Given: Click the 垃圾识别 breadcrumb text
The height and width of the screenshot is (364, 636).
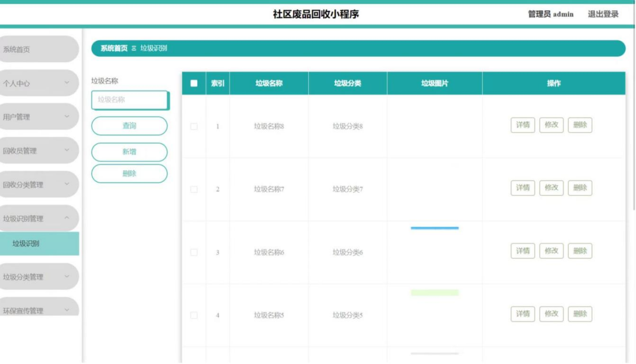Looking at the screenshot, I should 154,48.
